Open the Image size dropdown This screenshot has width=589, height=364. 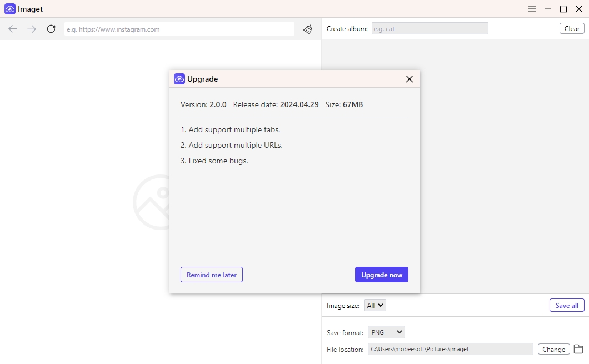point(375,306)
